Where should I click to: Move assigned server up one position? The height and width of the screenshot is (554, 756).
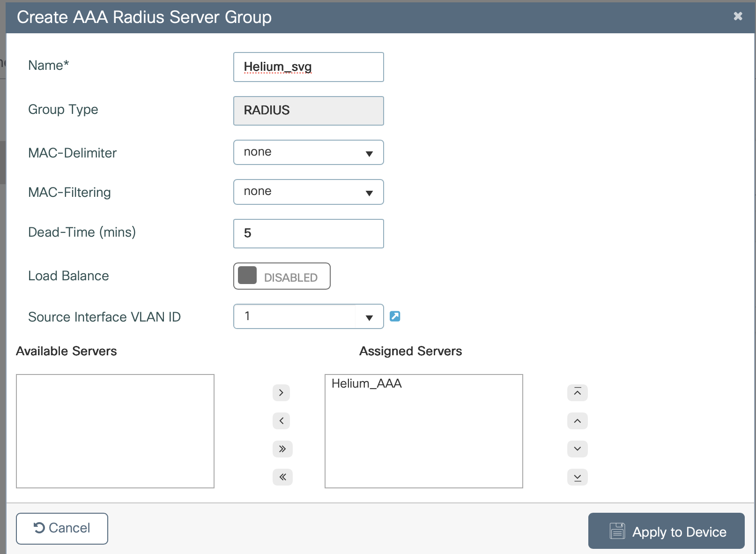click(x=577, y=420)
